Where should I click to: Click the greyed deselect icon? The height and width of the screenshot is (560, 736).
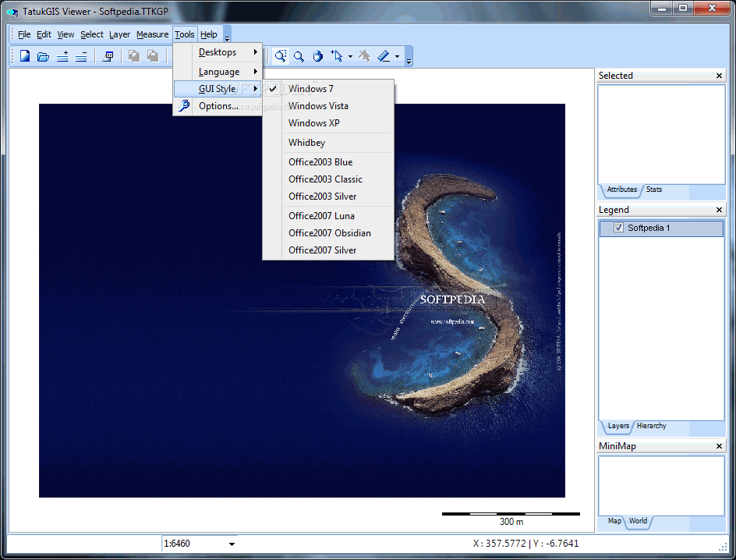tap(364, 56)
